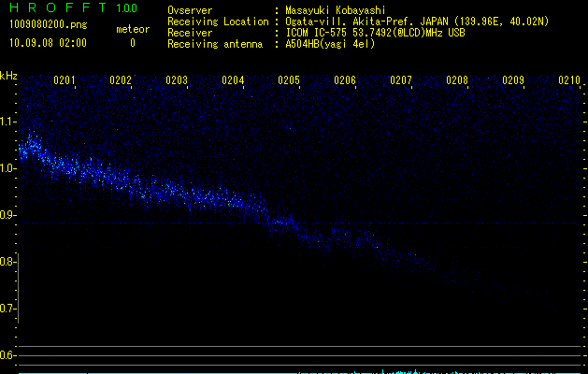The height and width of the screenshot is (374, 588).
Task: Select the 0210 time marker
Action: click(569, 81)
